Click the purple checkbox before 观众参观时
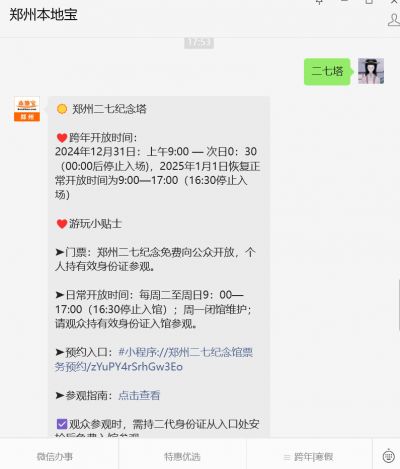The width and height of the screenshot is (400, 469). [x=62, y=424]
